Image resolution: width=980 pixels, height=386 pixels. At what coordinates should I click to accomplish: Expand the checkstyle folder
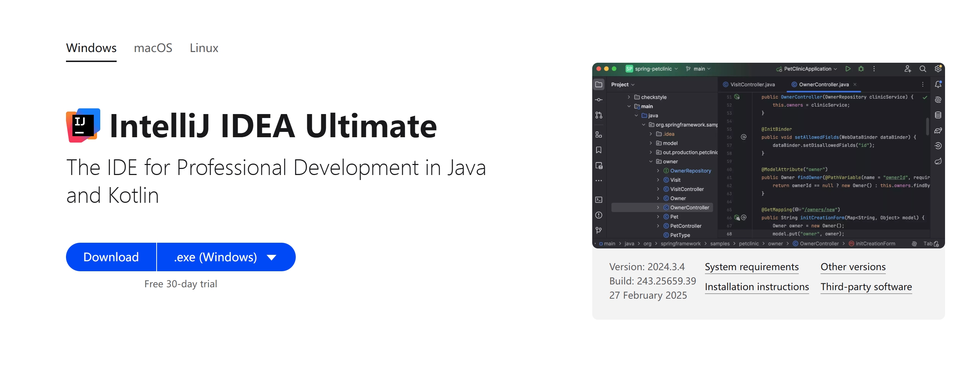click(629, 97)
